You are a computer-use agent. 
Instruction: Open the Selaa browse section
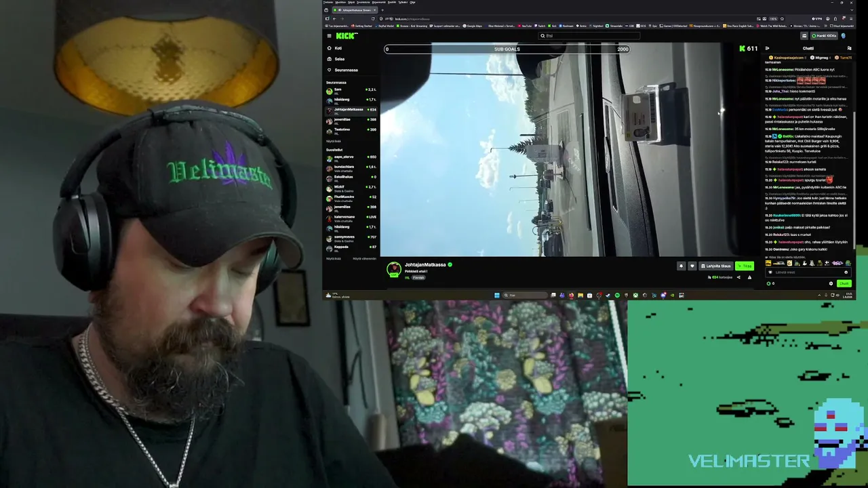click(339, 59)
